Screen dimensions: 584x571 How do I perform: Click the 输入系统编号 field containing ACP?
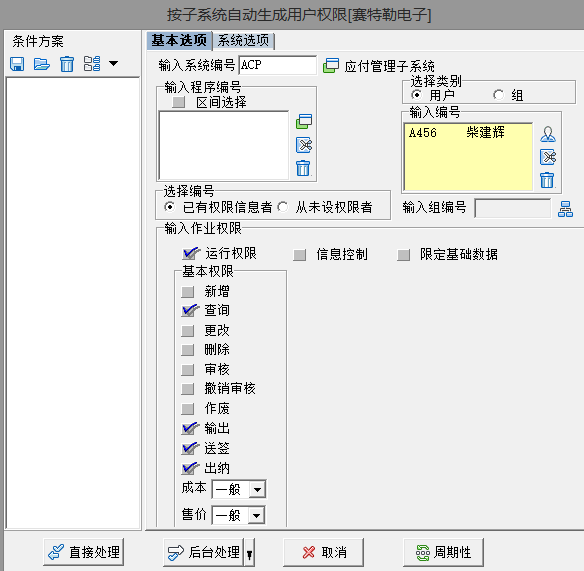(x=277, y=65)
